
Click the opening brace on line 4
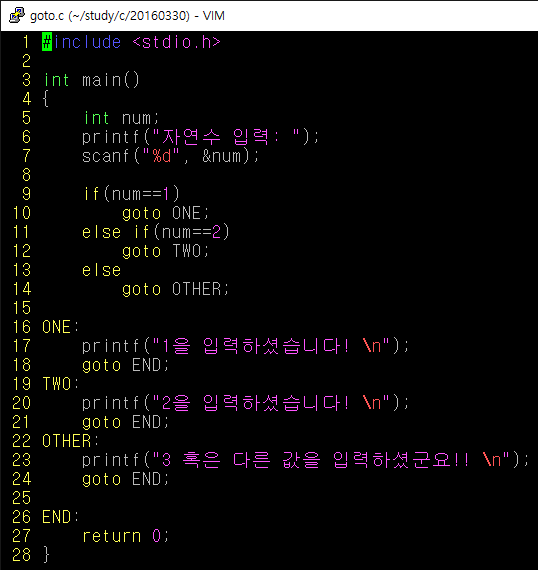46,99
